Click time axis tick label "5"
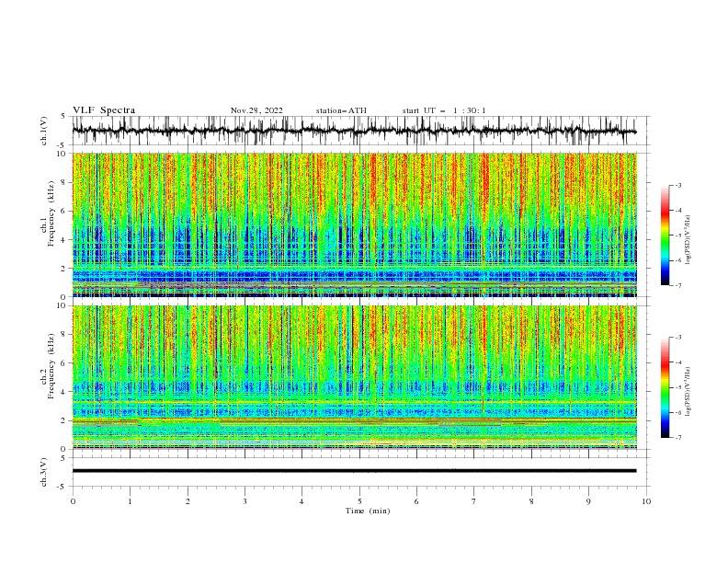 pyautogui.click(x=359, y=501)
